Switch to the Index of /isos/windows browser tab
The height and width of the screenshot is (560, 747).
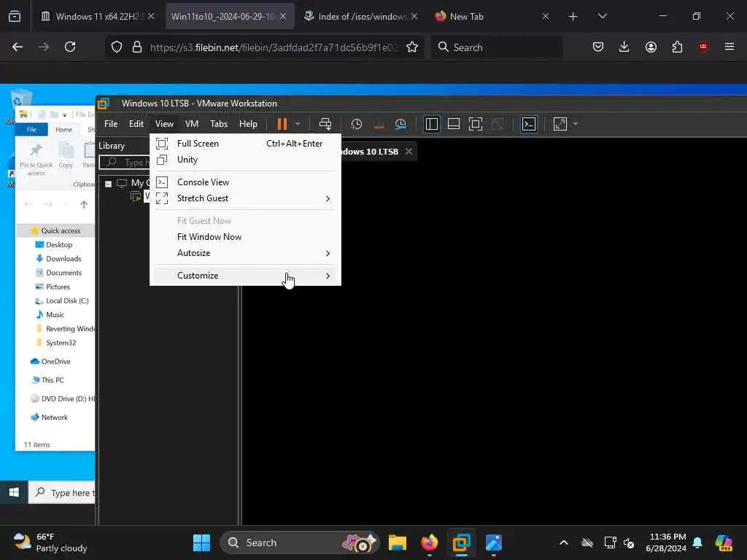(x=362, y=17)
